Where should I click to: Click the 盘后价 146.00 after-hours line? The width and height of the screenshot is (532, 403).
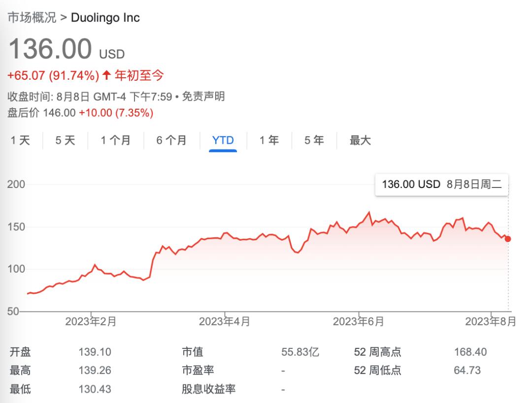coord(80,113)
